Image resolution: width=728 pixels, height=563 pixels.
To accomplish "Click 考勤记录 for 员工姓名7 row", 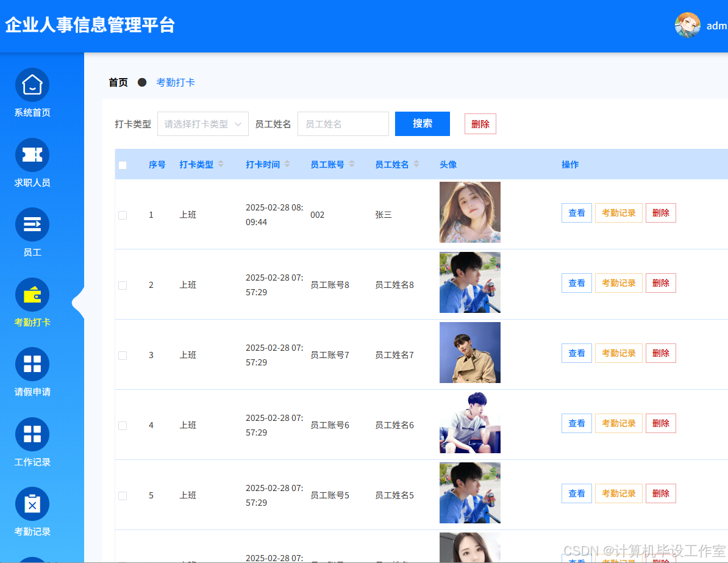I will 618,353.
